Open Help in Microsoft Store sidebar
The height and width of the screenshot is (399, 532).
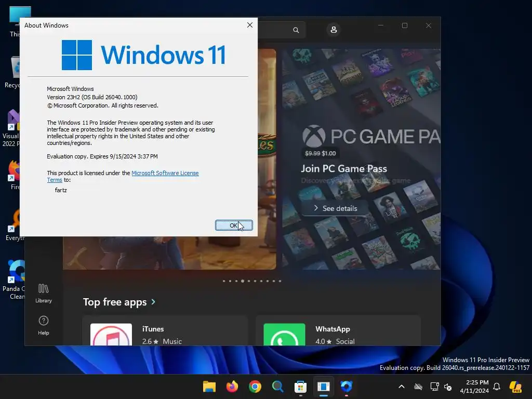pos(44,325)
